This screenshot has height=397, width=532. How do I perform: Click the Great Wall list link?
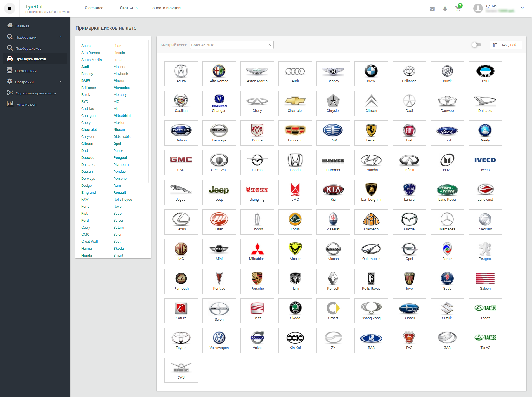pos(89,242)
